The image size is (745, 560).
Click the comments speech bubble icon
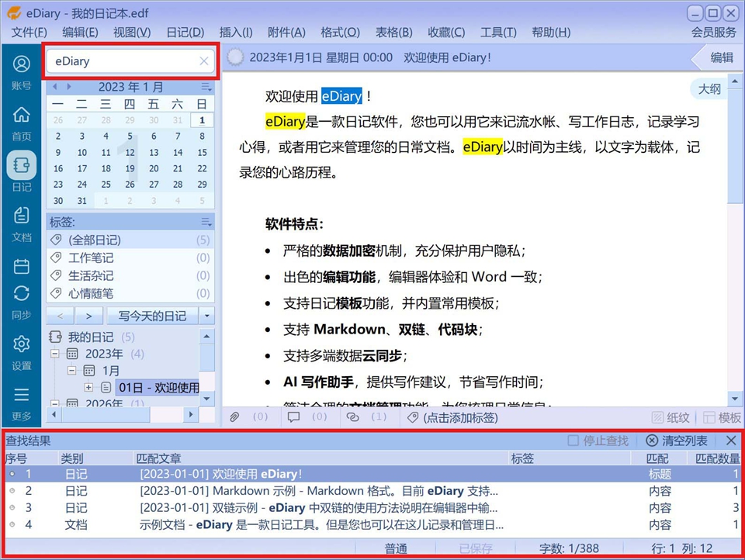pos(293,417)
